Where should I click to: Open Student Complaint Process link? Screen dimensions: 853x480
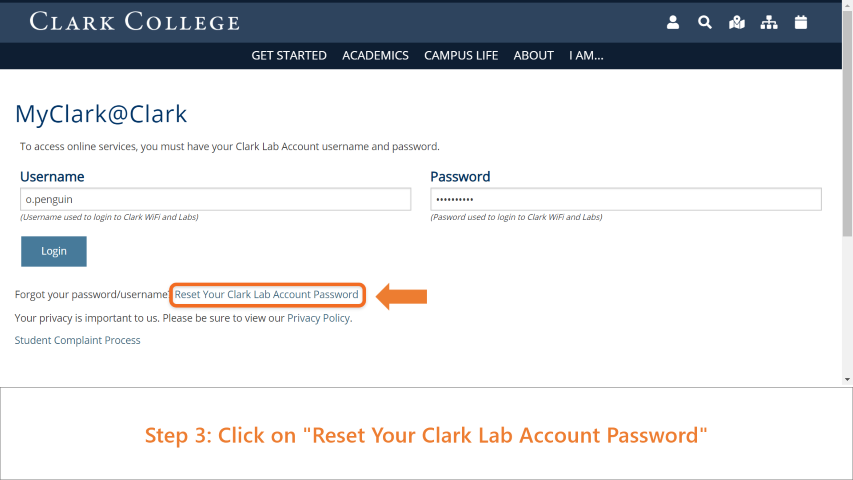coord(77,340)
